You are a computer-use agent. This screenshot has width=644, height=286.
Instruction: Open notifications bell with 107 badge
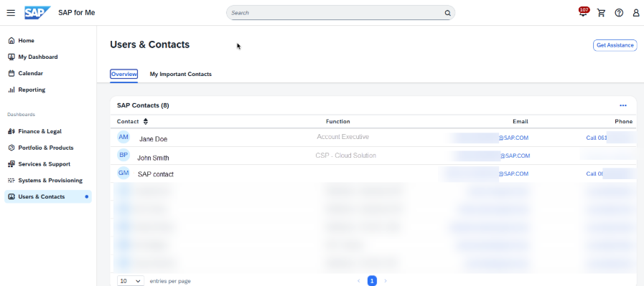(583, 12)
